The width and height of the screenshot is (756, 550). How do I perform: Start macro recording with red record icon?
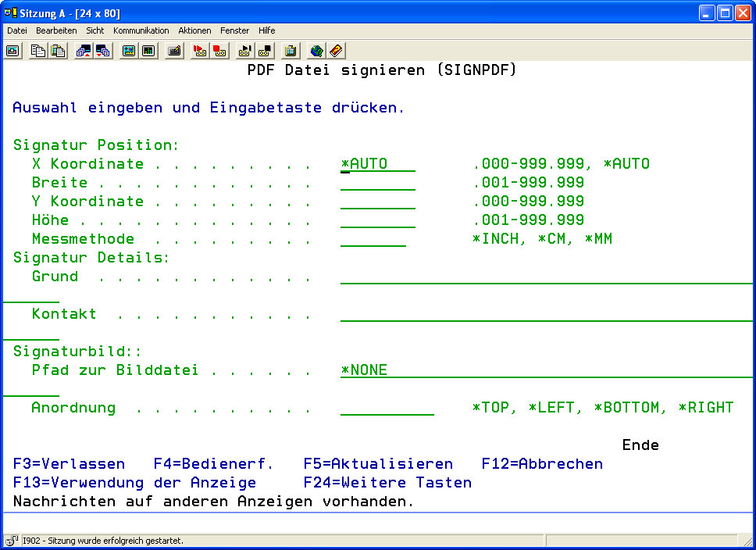200,51
